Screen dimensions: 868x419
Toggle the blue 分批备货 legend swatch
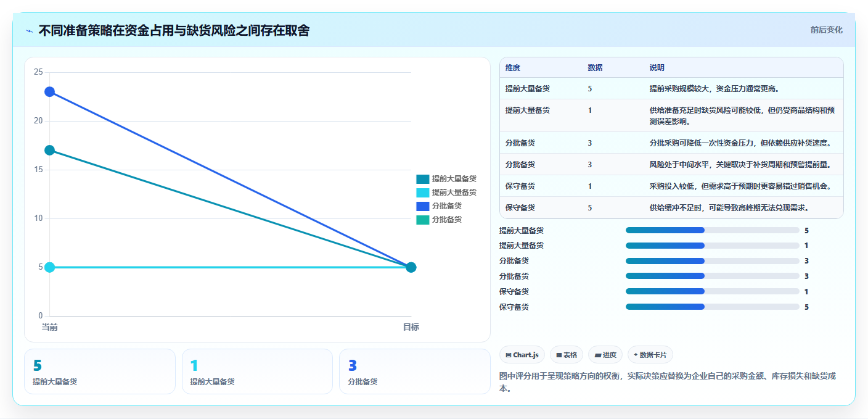pyautogui.click(x=422, y=206)
